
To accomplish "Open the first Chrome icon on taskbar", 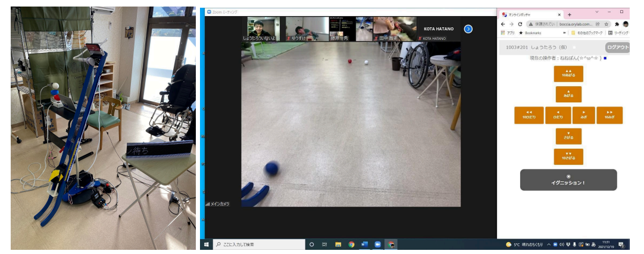I will (351, 244).
